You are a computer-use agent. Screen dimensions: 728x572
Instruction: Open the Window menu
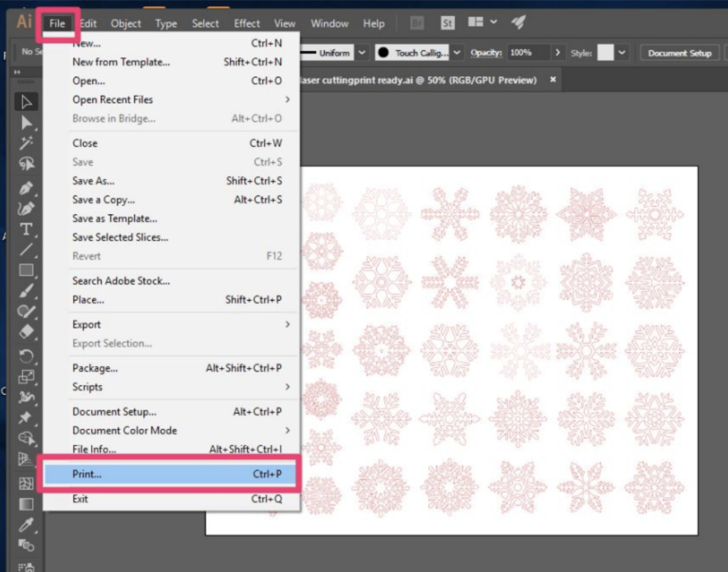pos(329,23)
